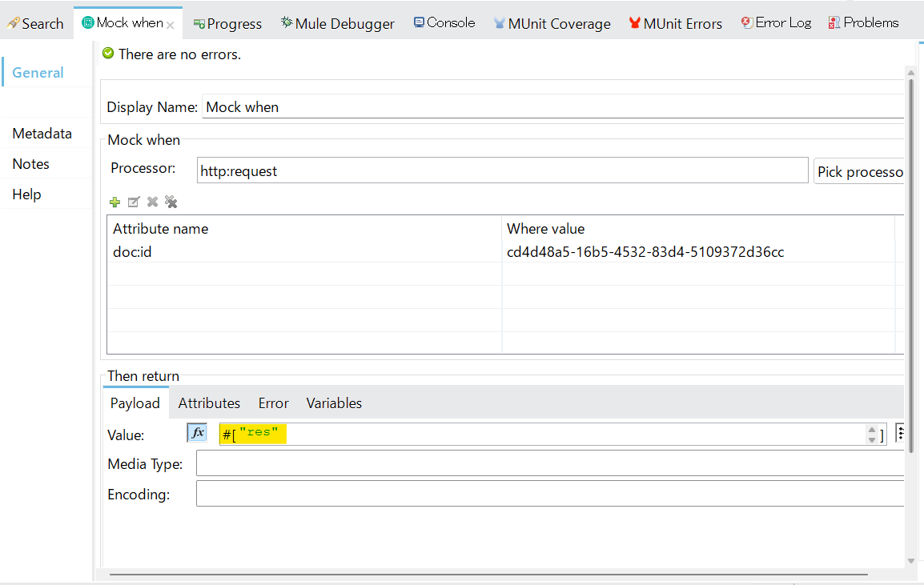Open the MUnit Errors tab
924x585 pixels.
click(x=675, y=23)
